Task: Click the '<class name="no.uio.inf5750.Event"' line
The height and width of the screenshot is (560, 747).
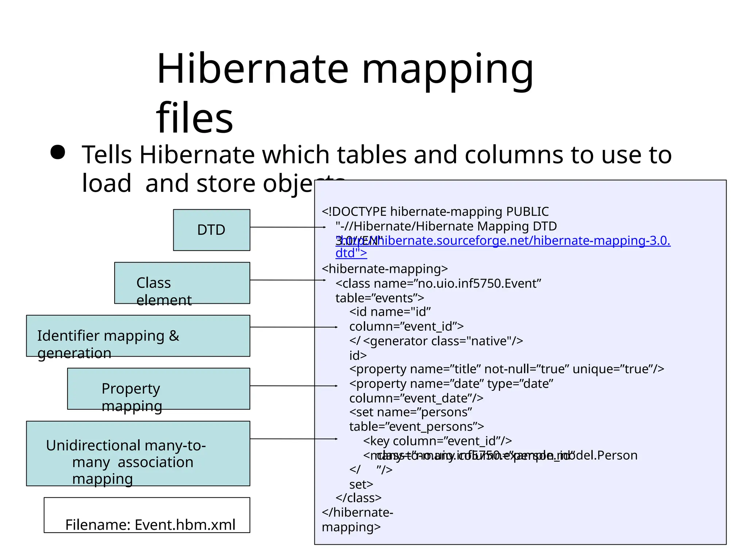Action: (x=438, y=283)
